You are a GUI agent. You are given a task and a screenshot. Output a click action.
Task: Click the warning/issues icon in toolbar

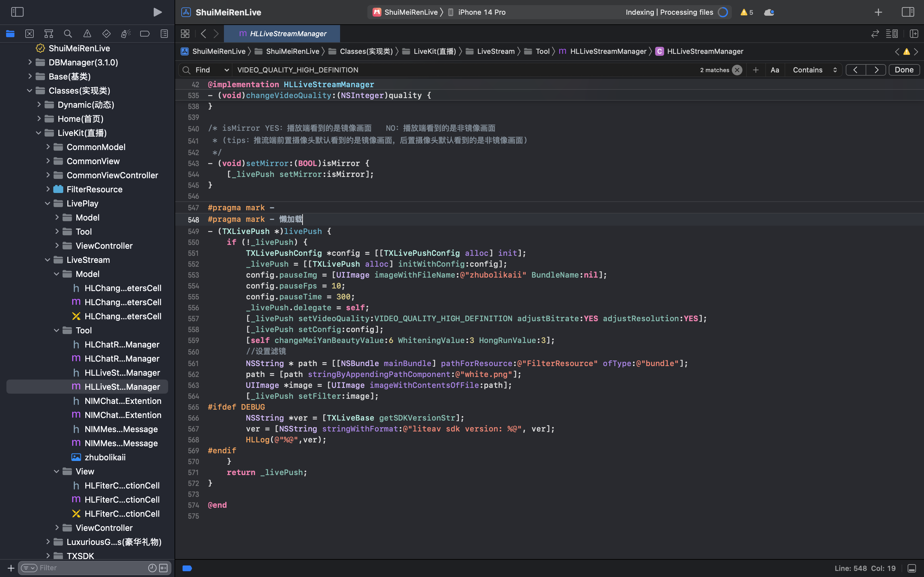[745, 12]
